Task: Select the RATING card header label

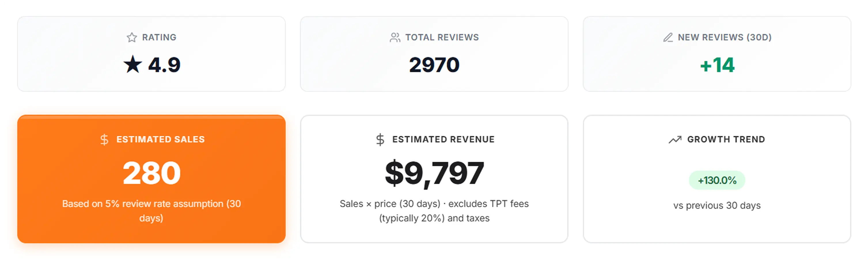Action: click(159, 37)
